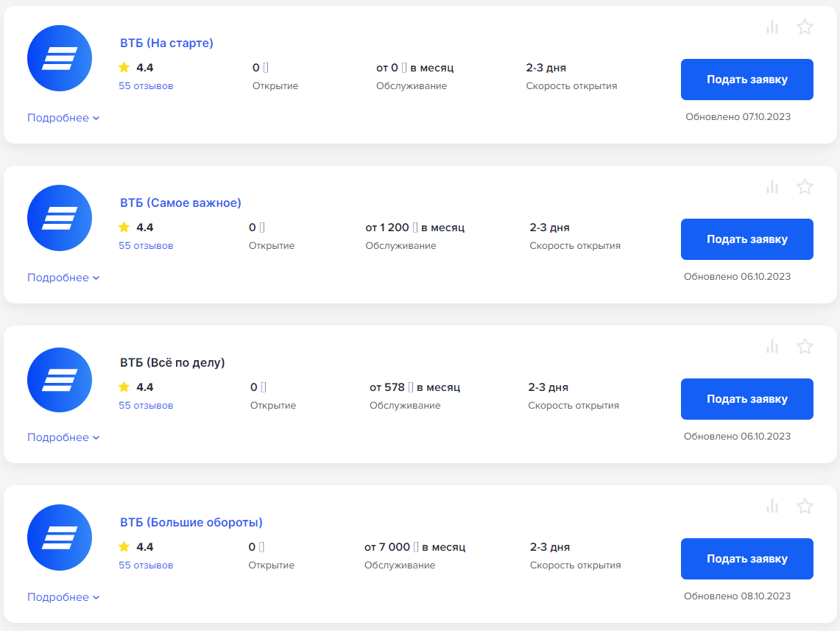Click the 4.4 rating of ВТБ (На старте)

tap(144, 68)
